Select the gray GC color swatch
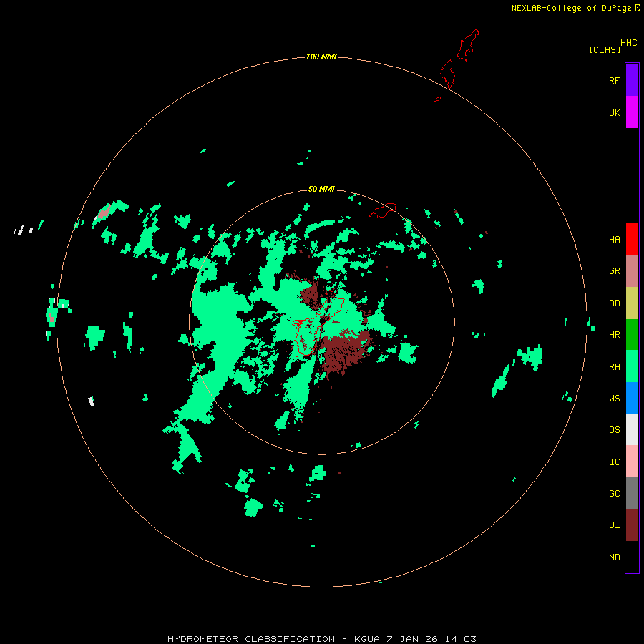Image resolution: width=644 pixels, height=644 pixels. click(x=632, y=493)
